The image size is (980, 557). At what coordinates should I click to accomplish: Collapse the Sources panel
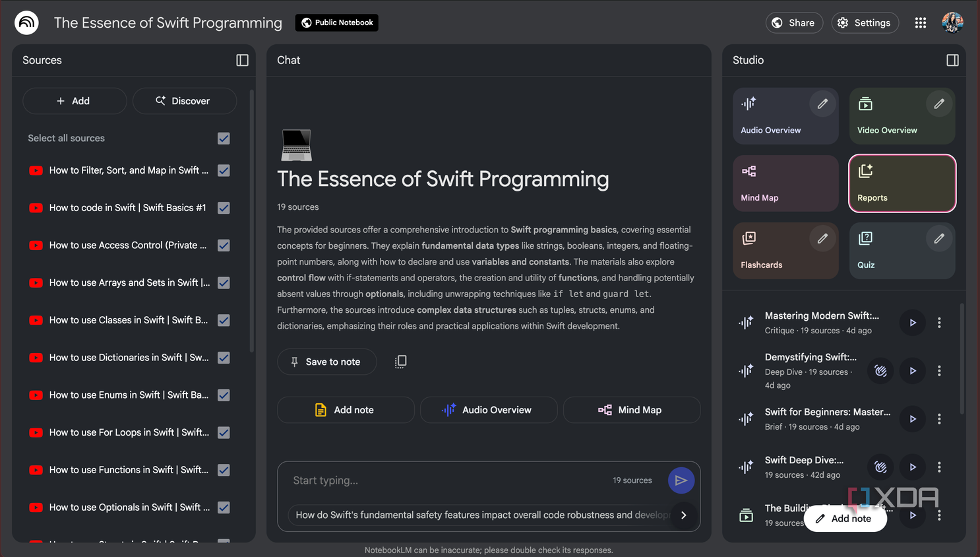tap(243, 60)
